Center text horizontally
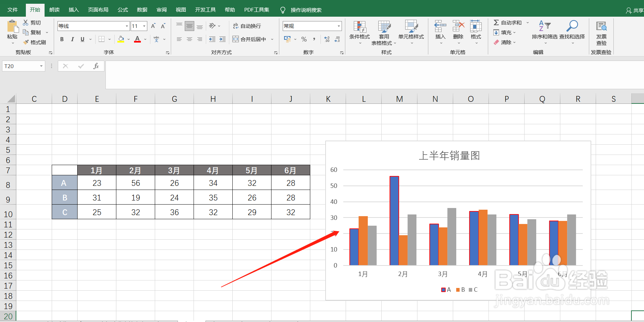 (189, 39)
